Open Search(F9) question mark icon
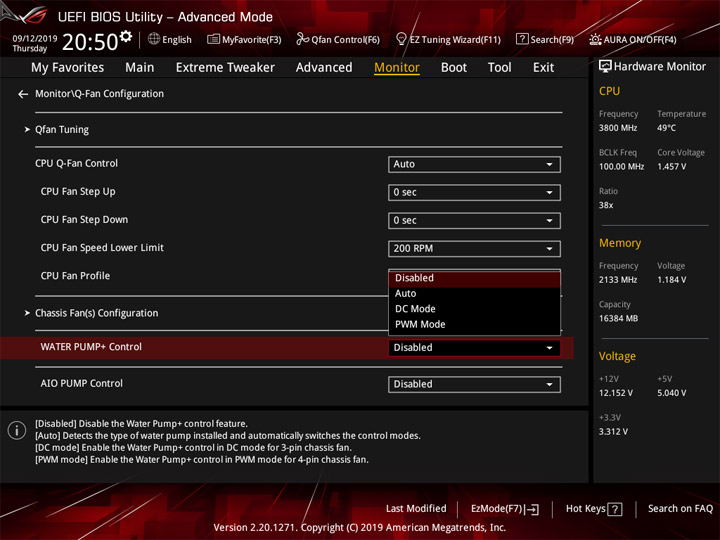This screenshot has width=720, height=540. tap(522, 39)
